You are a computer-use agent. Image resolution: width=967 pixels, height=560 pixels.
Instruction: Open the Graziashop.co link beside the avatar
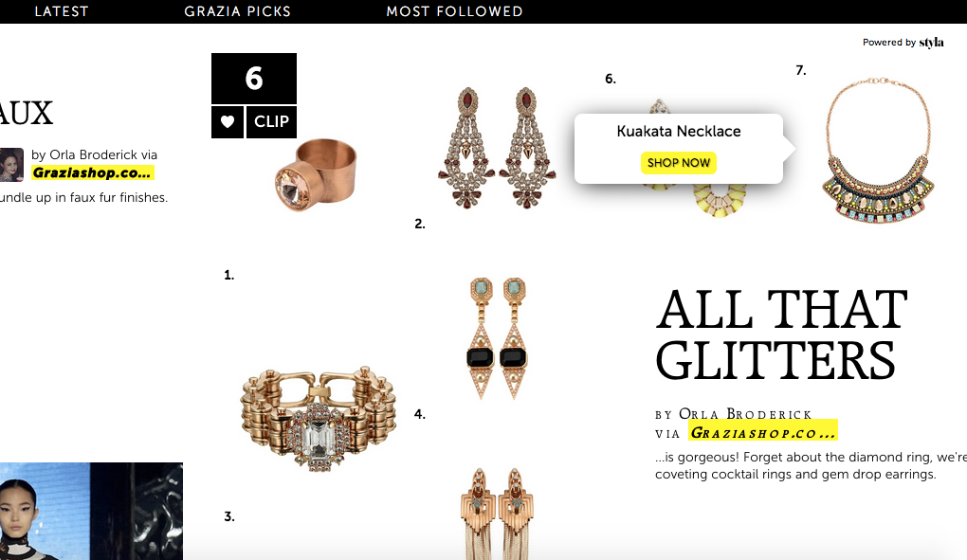[92, 172]
